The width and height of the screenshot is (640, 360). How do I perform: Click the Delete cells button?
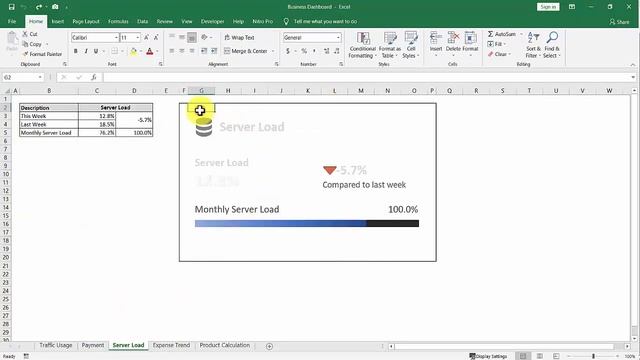[453, 43]
